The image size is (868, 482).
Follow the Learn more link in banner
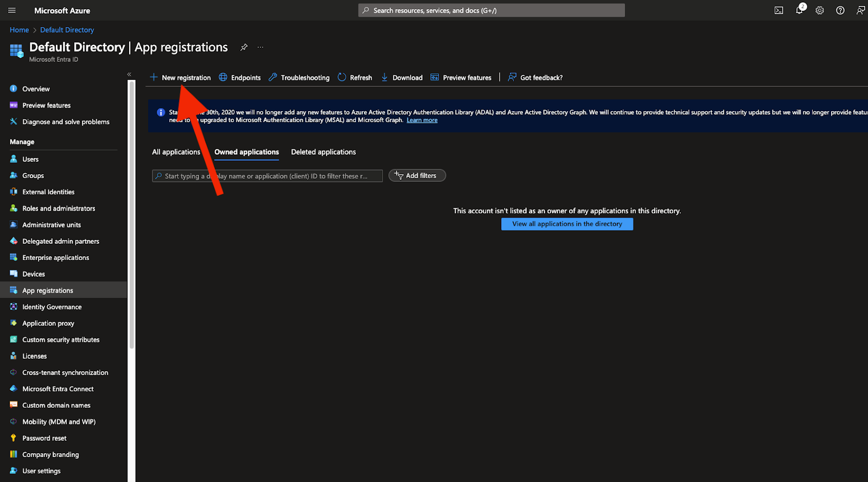422,120
